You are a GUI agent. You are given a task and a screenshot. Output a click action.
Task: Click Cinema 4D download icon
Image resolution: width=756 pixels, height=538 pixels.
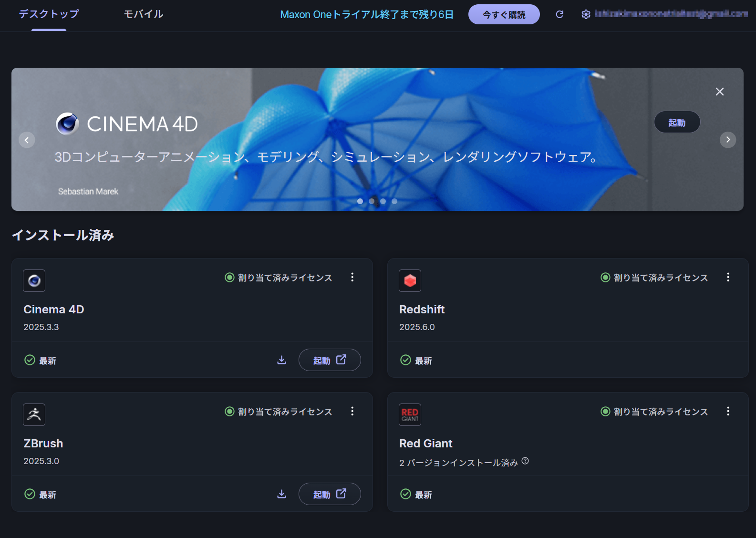tap(282, 360)
